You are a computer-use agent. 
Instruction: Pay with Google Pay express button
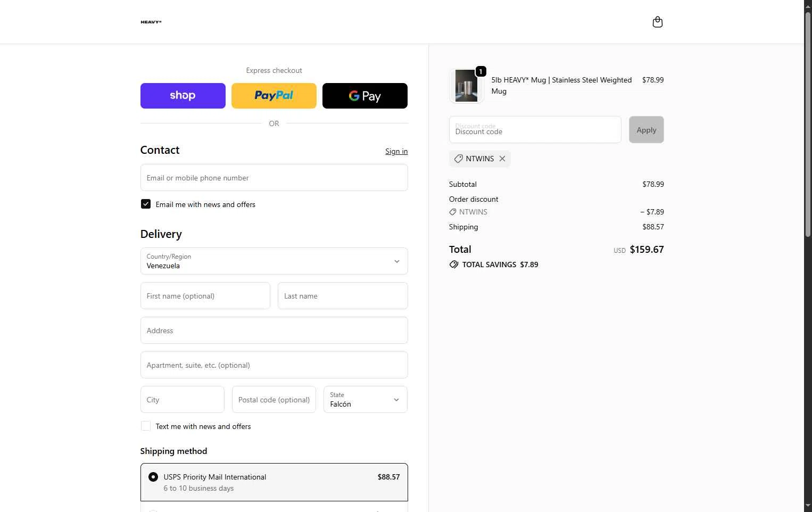coord(365,96)
